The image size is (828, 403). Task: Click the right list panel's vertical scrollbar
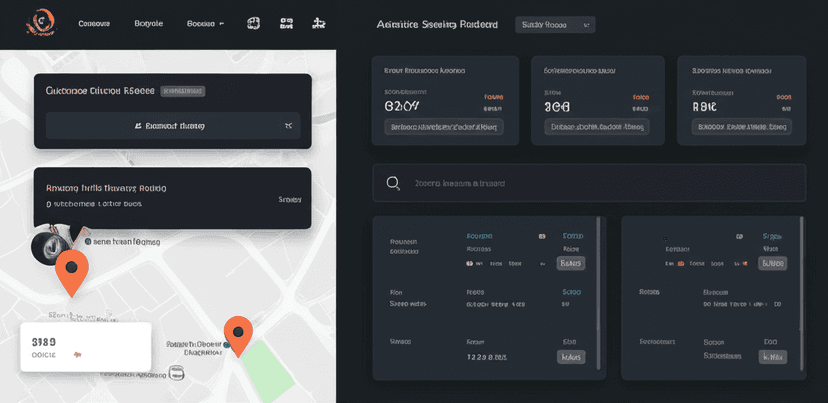point(801,293)
